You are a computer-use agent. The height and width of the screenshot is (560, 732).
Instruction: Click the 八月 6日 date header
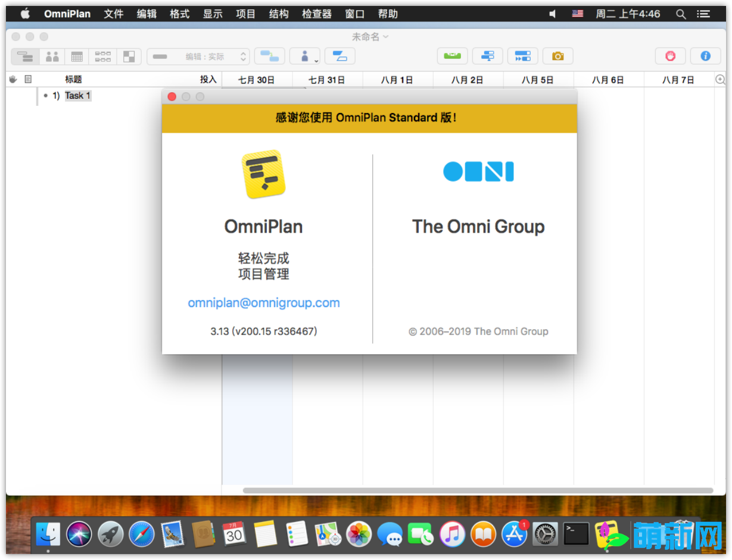(608, 80)
